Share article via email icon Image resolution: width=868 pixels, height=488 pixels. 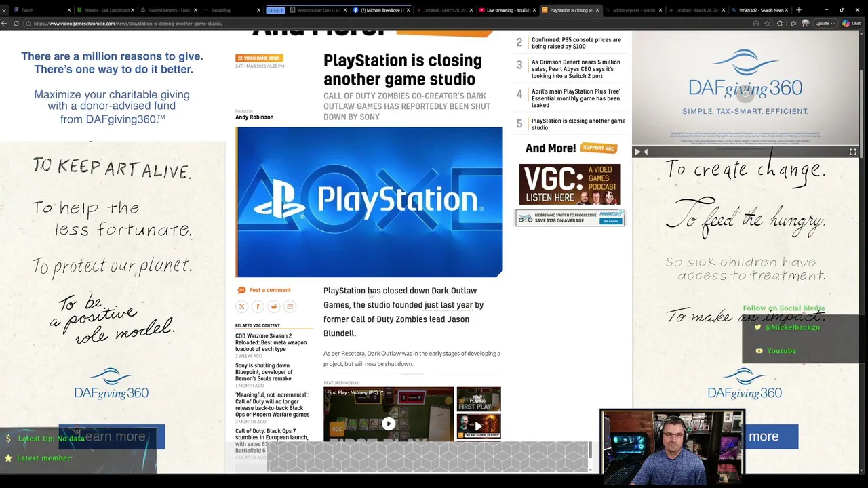coord(290,306)
